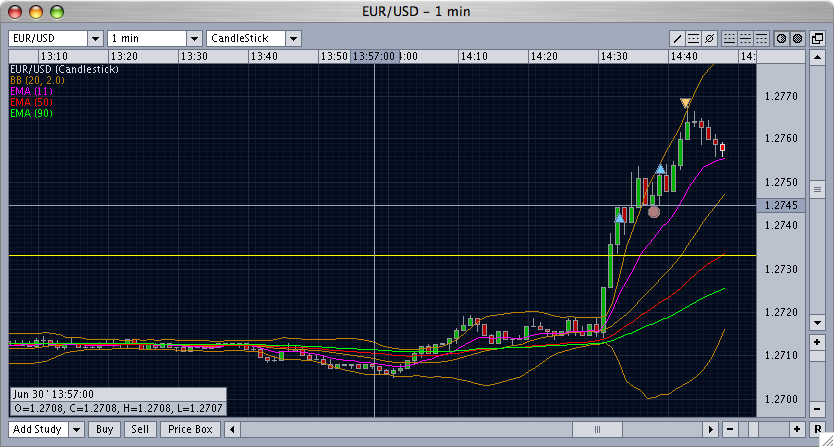Open the CandleStick chart type dropdown
Viewport: 834px width, 447px height.
point(293,38)
